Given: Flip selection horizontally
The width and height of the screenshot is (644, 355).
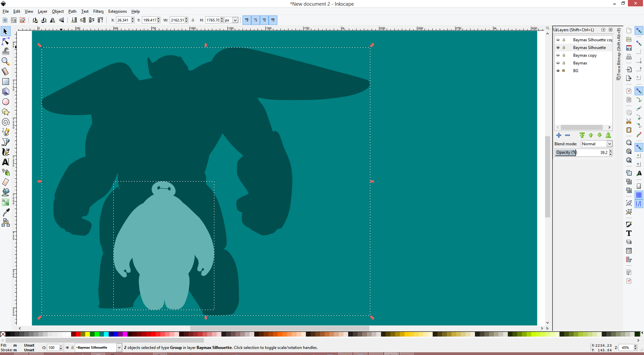Looking at the screenshot, I should tap(53, 20).
